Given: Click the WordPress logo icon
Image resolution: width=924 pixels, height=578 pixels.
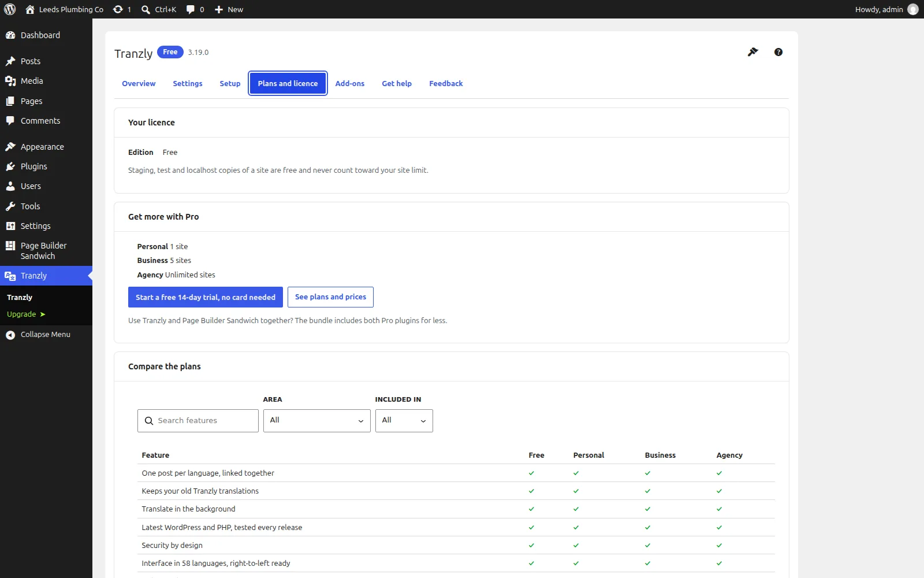Looking at the screenshot, I should (10, 9).
